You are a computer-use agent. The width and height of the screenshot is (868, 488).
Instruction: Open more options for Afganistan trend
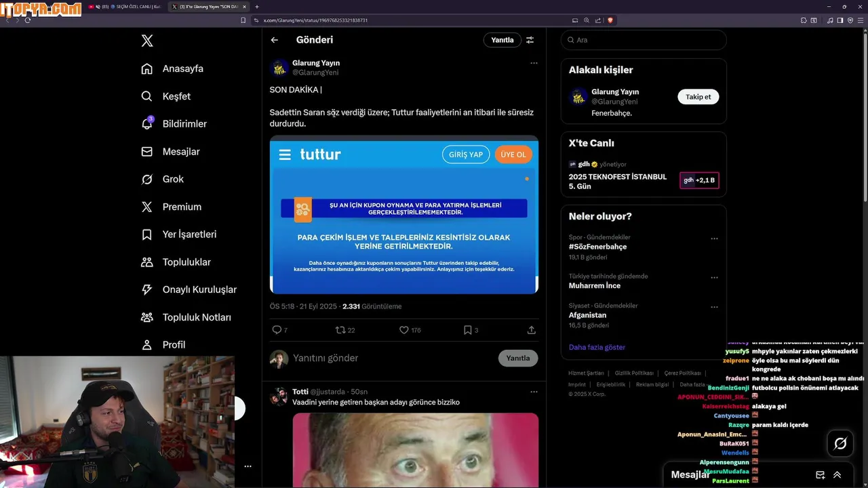point(714,307)
